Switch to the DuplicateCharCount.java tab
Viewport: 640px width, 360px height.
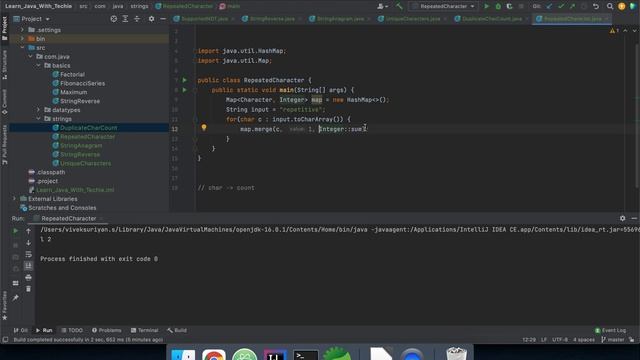[x=491, y=19]
